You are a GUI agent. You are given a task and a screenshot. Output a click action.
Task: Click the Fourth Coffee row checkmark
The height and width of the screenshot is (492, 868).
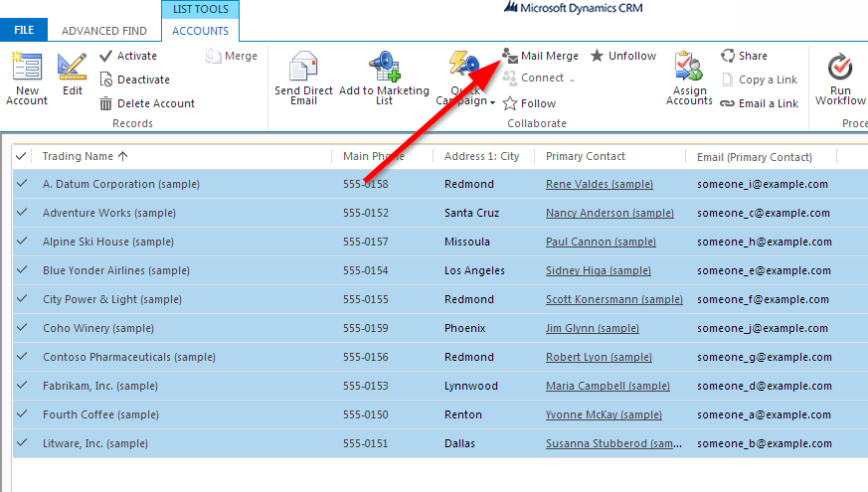[x=22, y=413]
